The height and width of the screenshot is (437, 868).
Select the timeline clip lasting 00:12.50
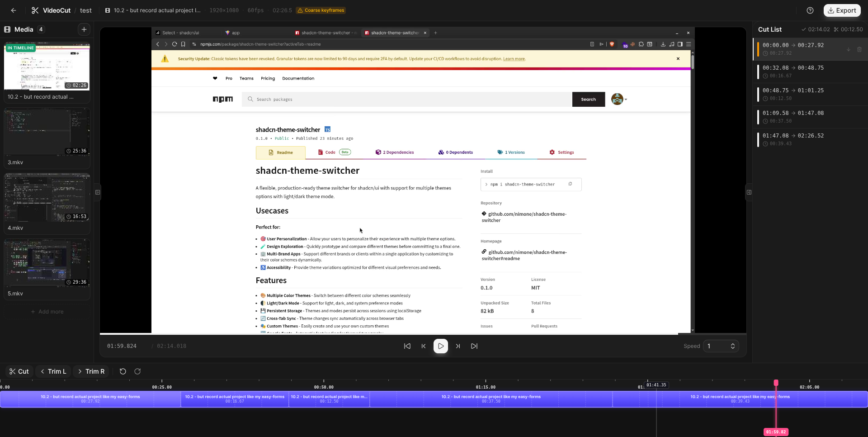tap(329, 399)
